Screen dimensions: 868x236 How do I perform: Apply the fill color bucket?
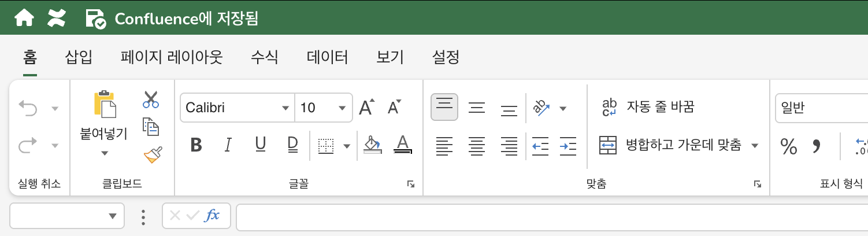pos(371,145)
